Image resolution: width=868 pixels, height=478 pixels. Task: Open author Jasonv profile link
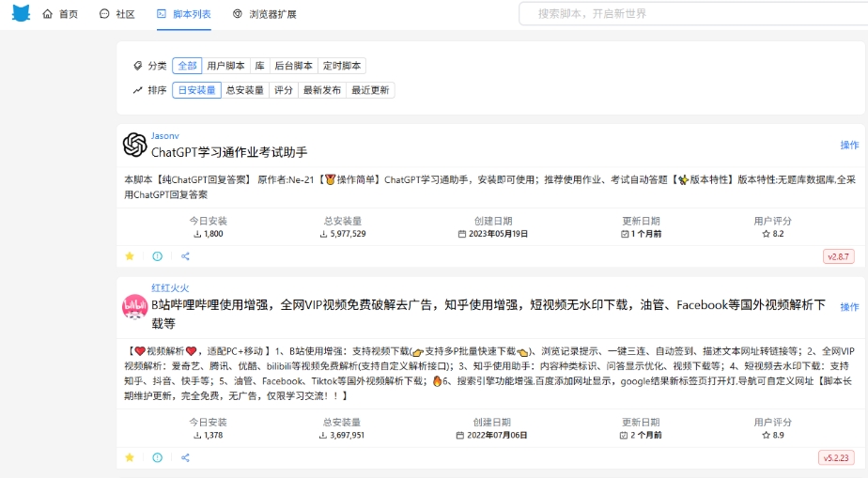(165, 135)
